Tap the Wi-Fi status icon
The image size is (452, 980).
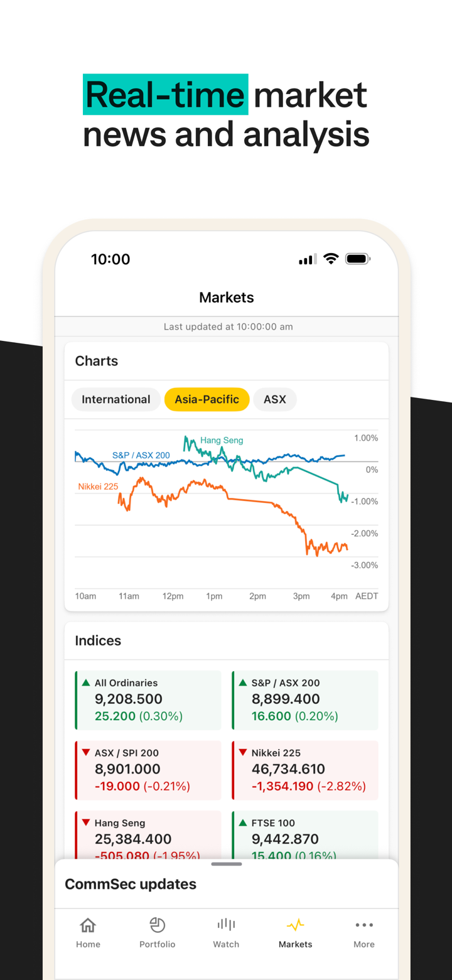point(331,259)
